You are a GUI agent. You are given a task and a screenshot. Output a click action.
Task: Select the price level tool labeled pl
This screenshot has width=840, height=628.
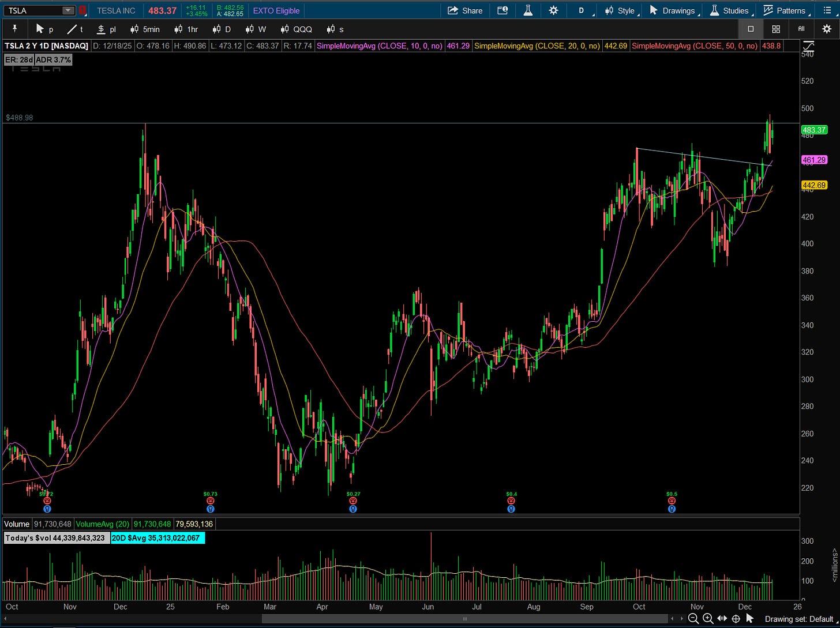pos(106,29)
